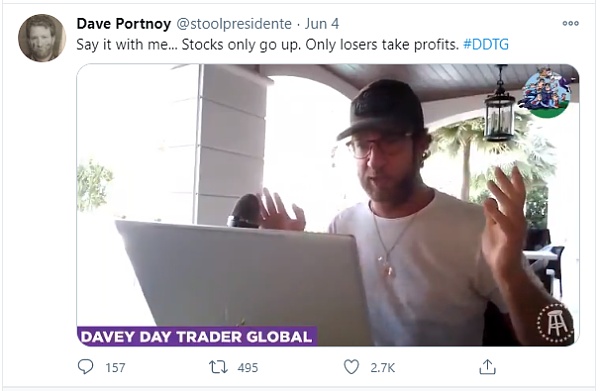Screen dimensions: 600x391
Task: Visit the @stoolpresidente handle
Action: coord(234,24)
